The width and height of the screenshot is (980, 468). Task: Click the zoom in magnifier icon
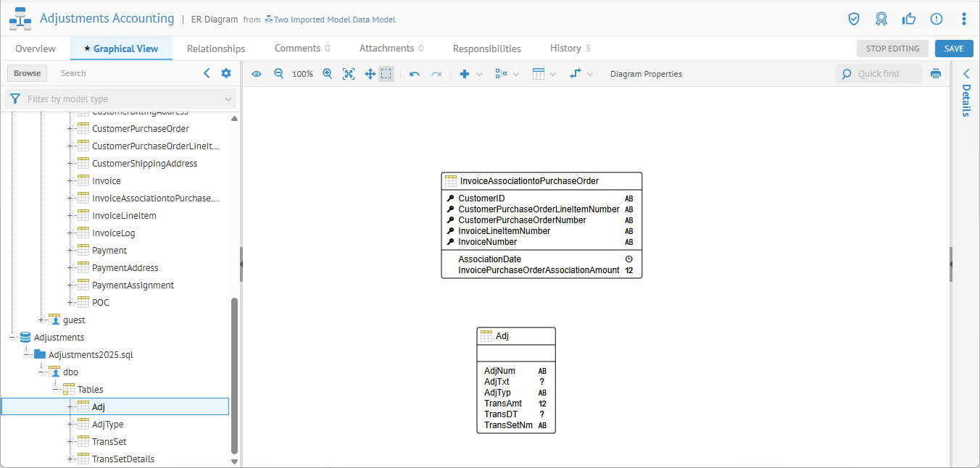327,74
